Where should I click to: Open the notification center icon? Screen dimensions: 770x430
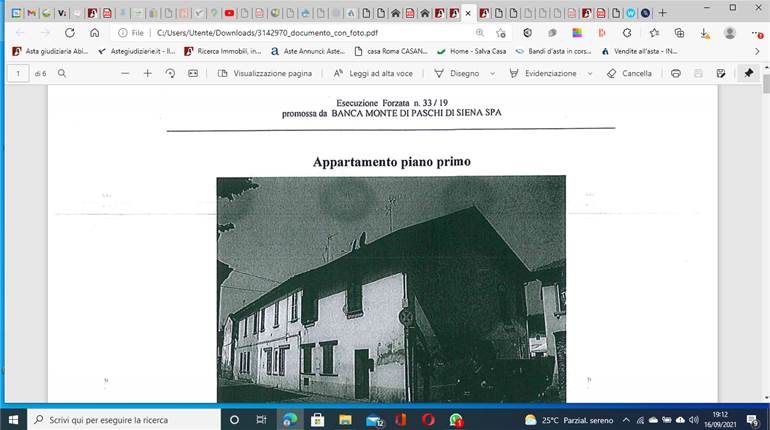pos(752,420)
